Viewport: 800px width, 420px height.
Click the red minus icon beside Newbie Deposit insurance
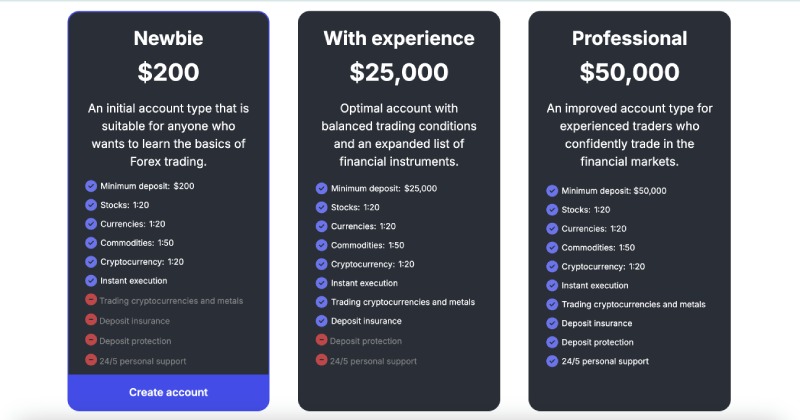pos(91,321)
